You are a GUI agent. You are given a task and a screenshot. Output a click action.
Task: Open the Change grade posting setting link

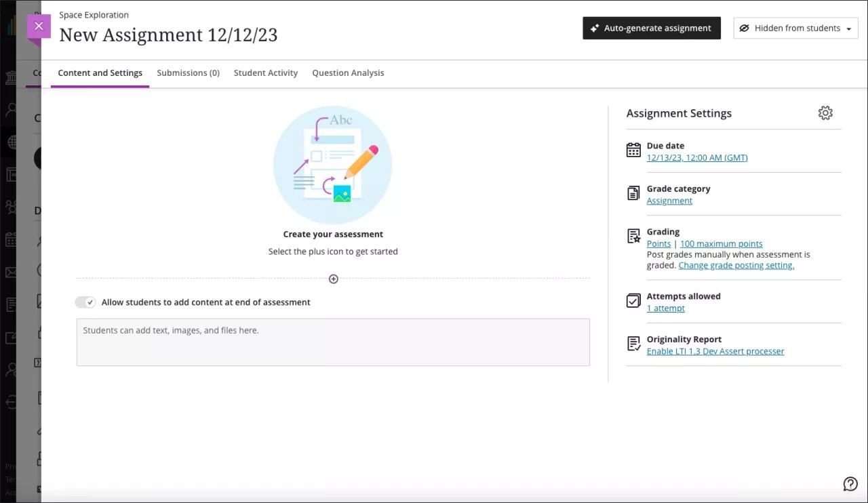click(x=736, y=265)
